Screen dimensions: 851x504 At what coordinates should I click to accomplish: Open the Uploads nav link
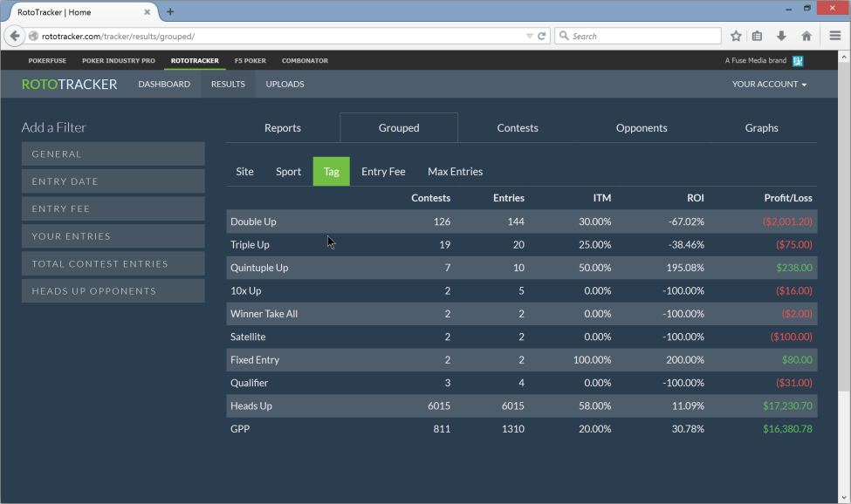(285, 84)
